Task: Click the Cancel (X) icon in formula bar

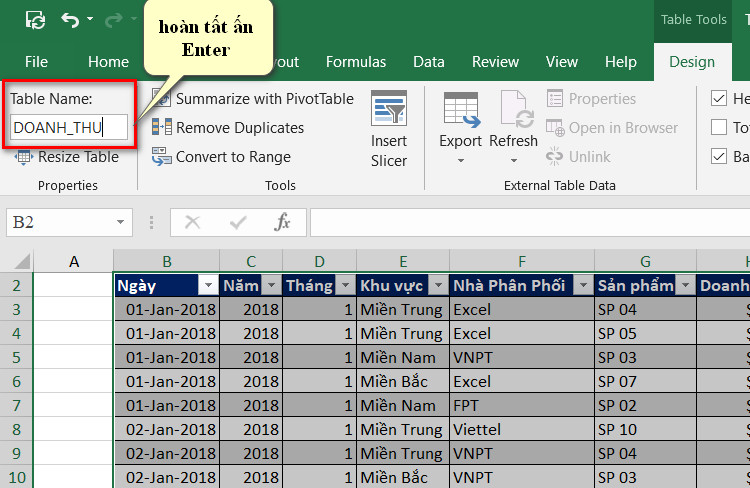Action: pos(192,222)
